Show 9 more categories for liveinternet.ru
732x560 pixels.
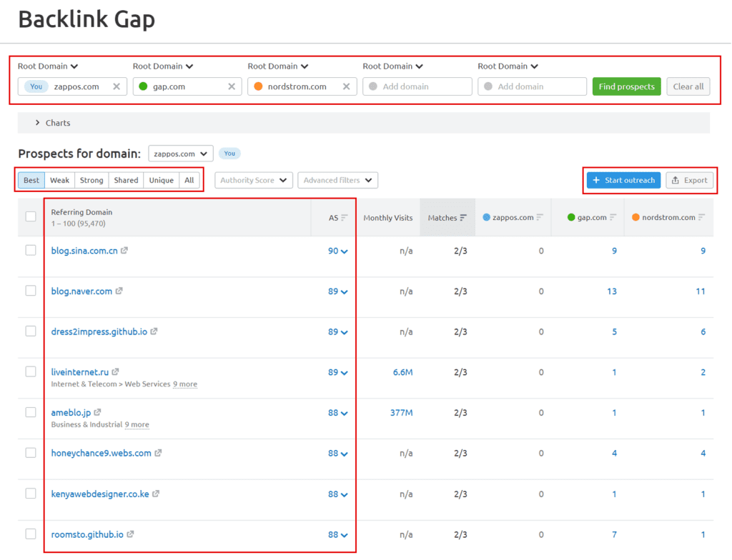185,384
